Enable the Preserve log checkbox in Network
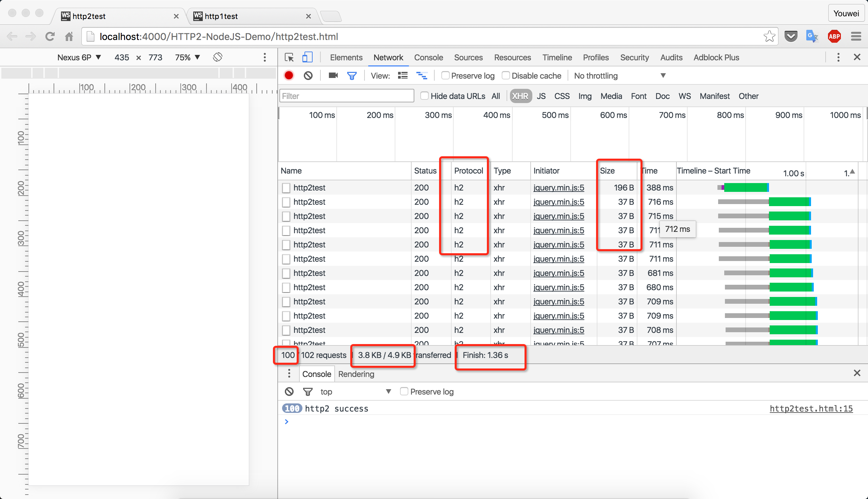Screen dimensions: 868x499 click(445, 75)
